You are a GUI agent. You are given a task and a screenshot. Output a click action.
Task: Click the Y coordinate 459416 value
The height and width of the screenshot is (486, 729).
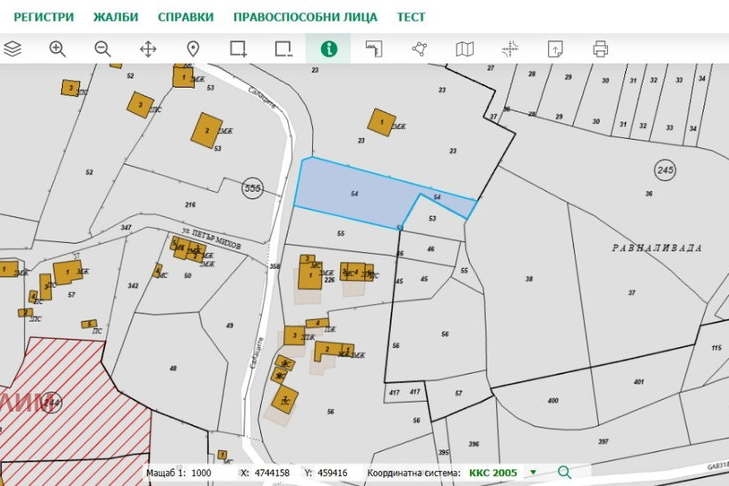click(332, 473)
